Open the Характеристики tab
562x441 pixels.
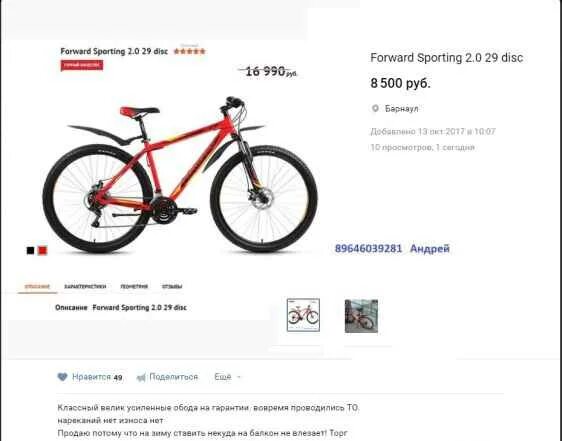[85, 286]
